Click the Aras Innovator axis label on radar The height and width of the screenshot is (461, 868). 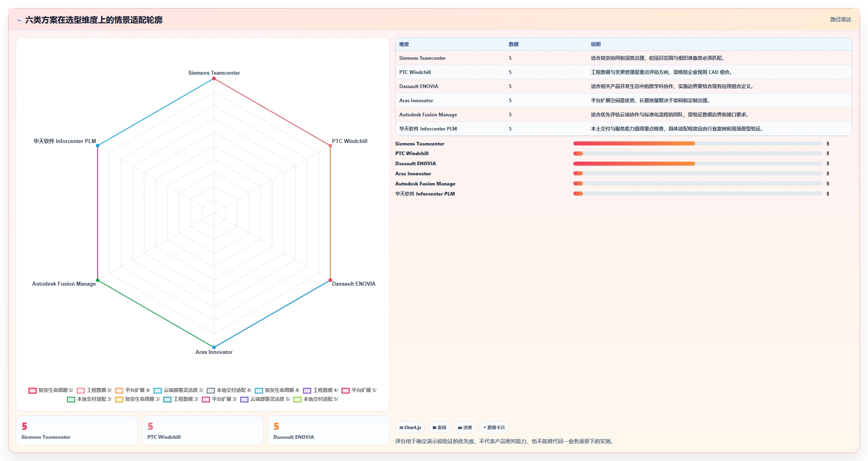click(214, 352)
